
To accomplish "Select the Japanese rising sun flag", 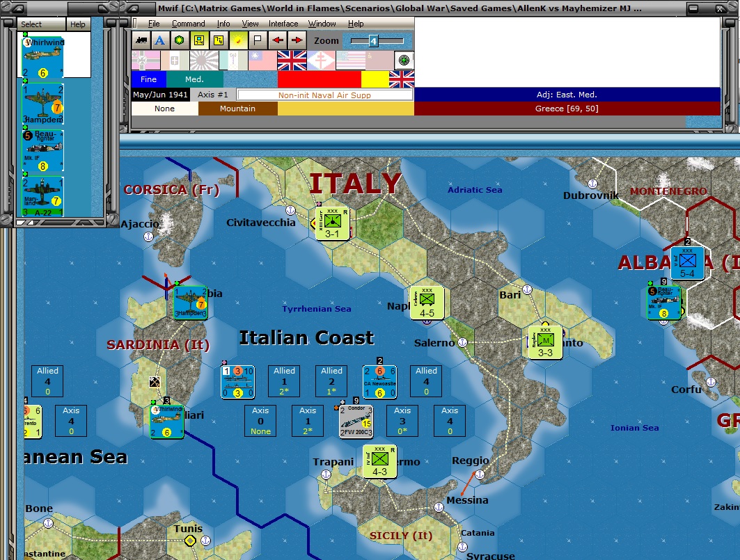I will pos(204,61).
